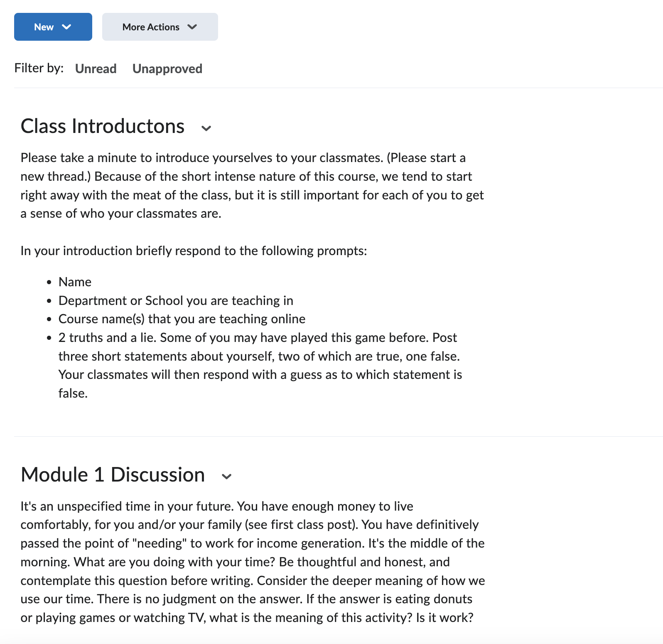Click the blue New button
This screenshot has width=663, height=644.
(x=53, y=27)
